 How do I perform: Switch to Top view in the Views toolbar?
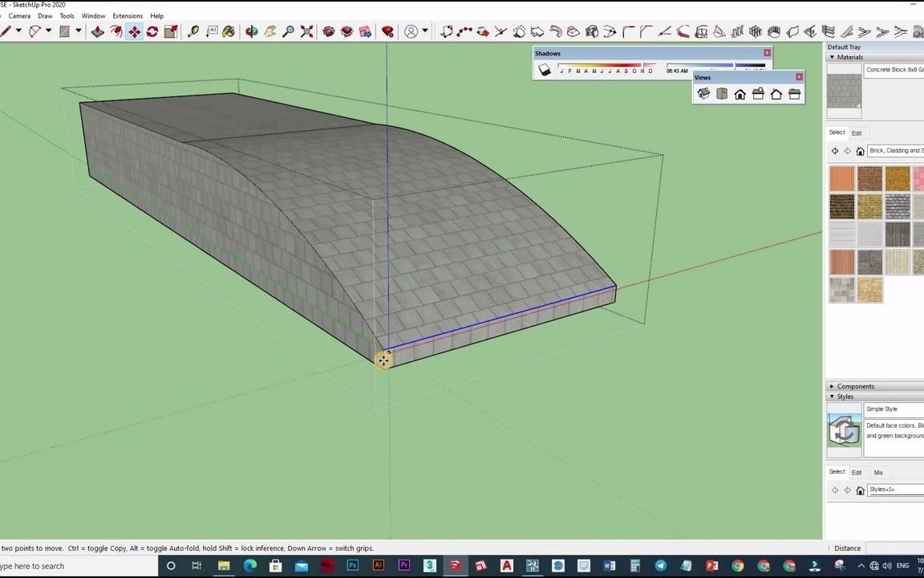[721, 94]
